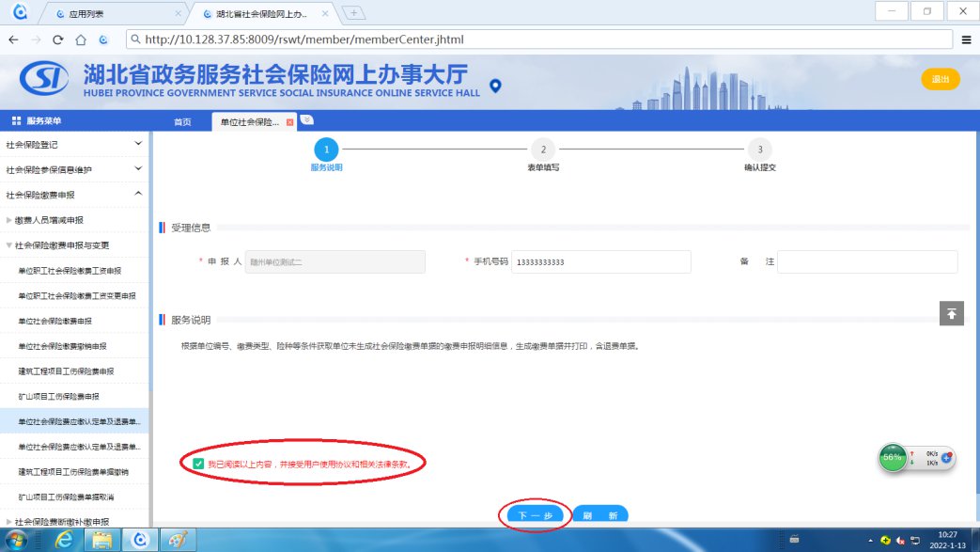This screenshot has width=980, height=552.
Task: Expand the 社会保险参保信息维护 section
Action: pyautogui.click(x=138, y=169)
